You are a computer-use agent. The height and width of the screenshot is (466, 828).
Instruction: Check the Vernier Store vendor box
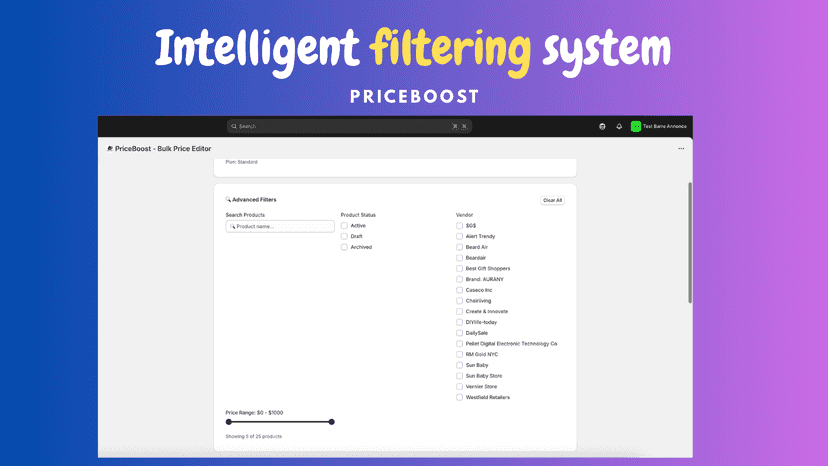pyautogui.click(x=459, y=387)
